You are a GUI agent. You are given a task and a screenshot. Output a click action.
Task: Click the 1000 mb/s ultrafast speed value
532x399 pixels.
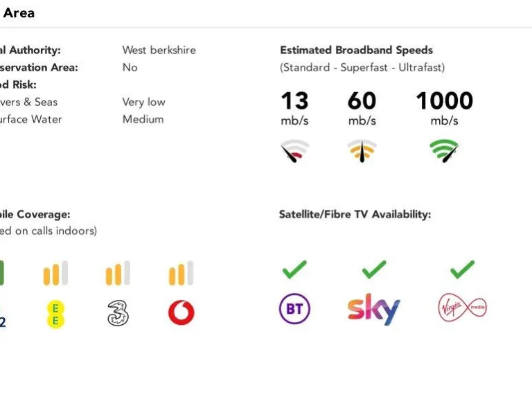[x=444, y=102]
